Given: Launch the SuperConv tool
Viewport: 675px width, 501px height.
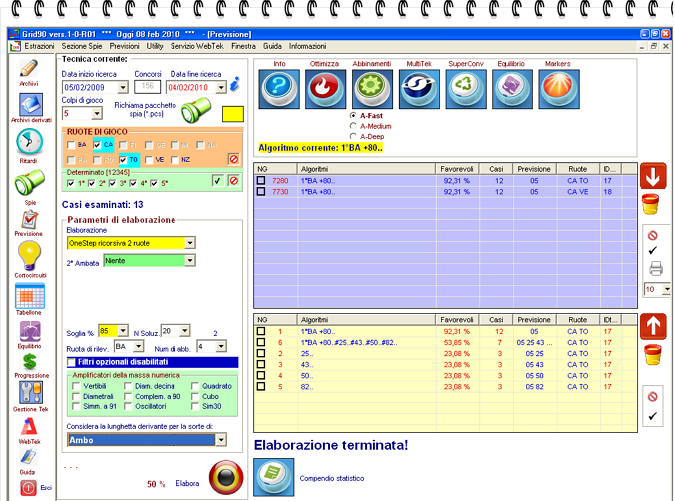Looking at the screenshot, I should (x=465, y=89).
